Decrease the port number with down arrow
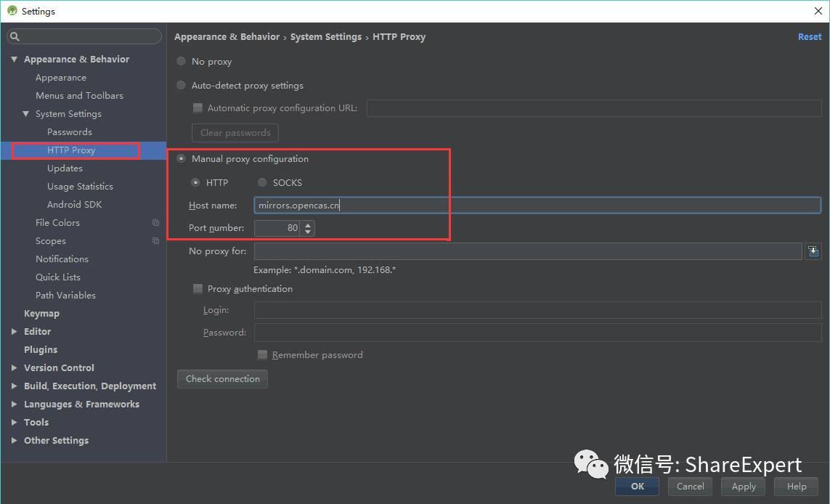 (308, 232)
